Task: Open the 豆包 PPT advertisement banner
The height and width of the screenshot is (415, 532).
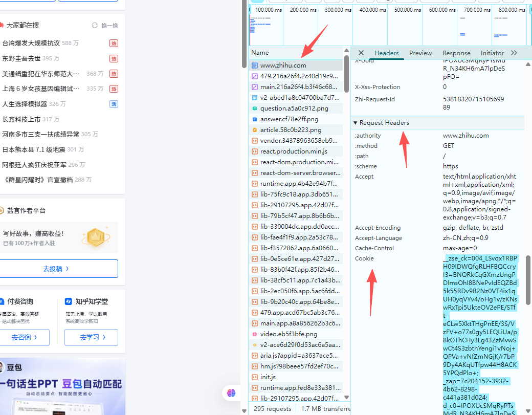Action: point(62,386)
